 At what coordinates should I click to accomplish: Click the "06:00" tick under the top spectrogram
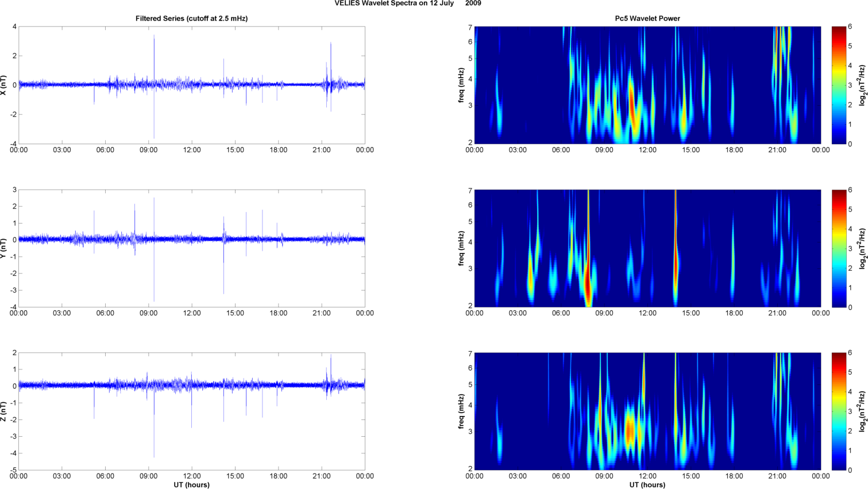pyautogui.click(x=561, y=150)
